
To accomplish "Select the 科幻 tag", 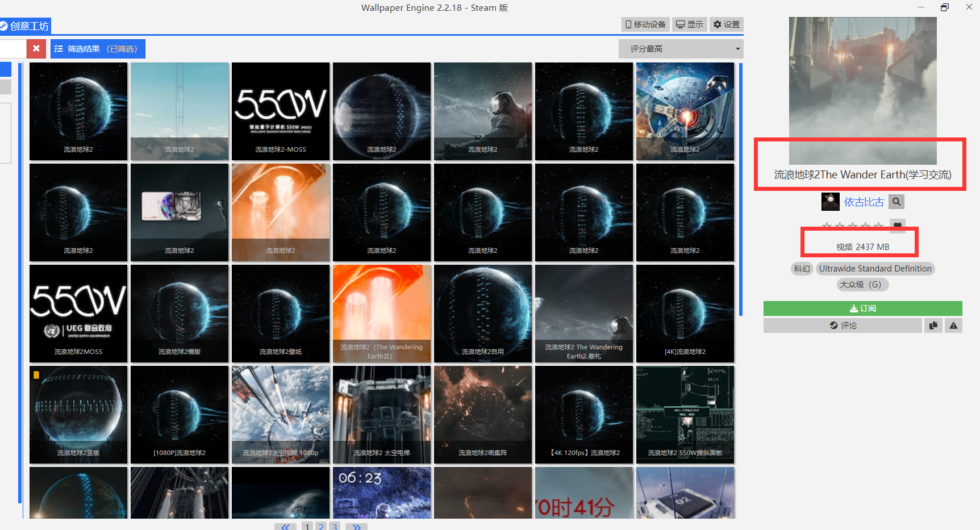I will point(802,269).
